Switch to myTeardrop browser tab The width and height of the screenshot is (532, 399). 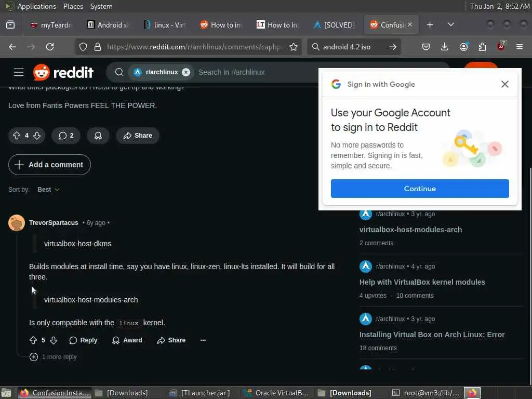coord(51,25)
